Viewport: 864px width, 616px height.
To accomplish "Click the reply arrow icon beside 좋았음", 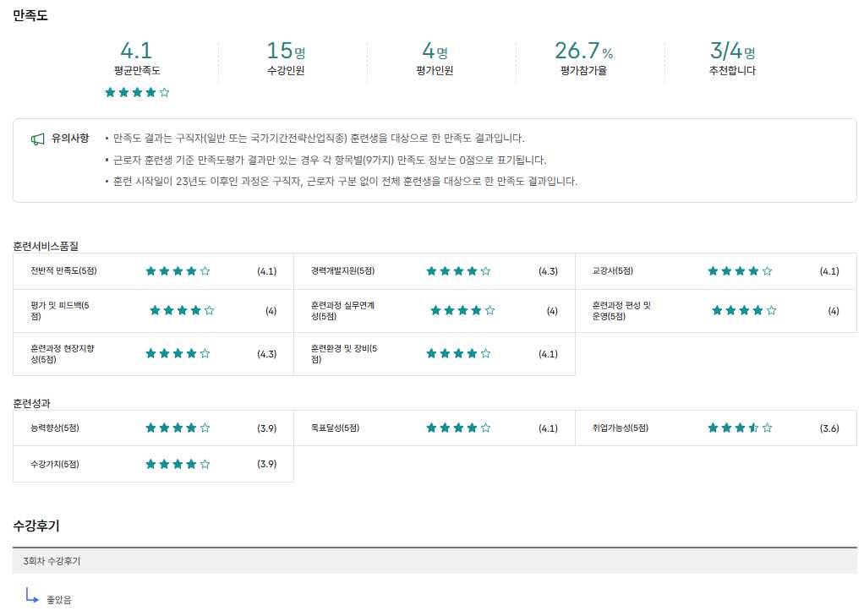I will (32, 596).
